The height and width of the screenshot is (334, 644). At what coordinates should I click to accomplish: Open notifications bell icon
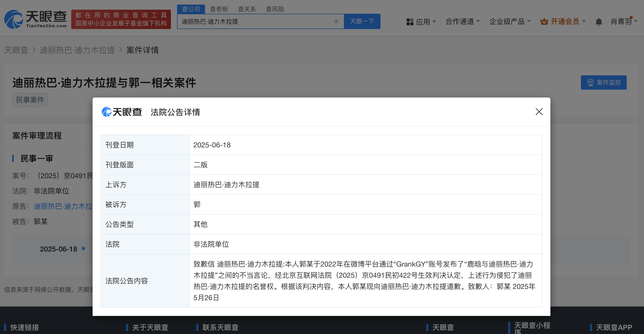(x=599, y=22)
